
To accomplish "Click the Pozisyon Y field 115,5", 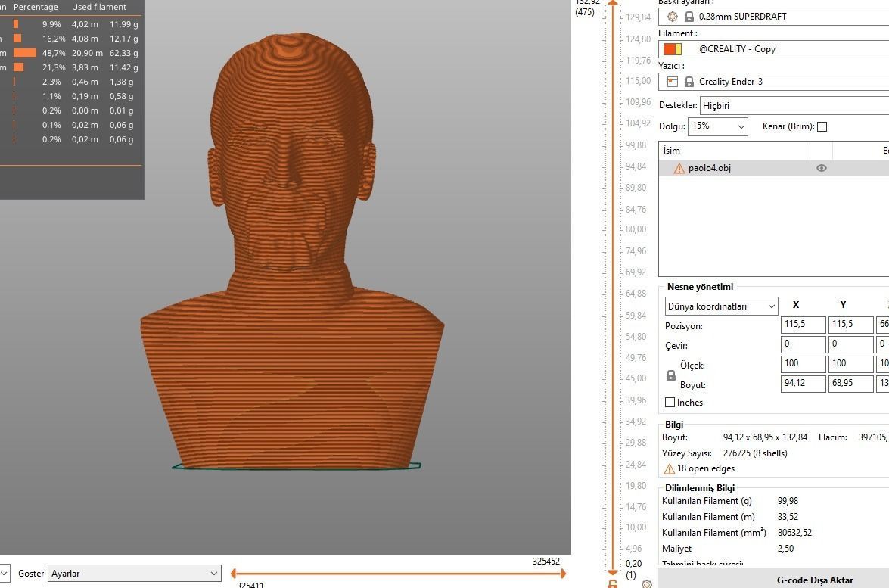I will [x=851, y=325].
